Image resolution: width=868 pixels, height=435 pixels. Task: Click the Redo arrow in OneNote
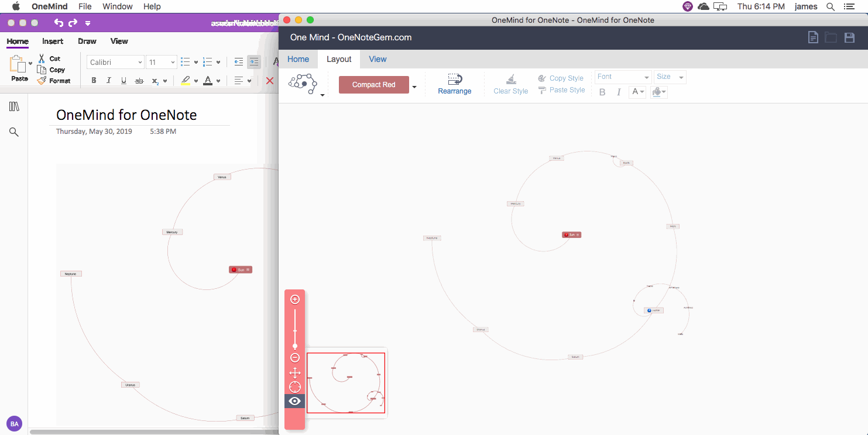tap(73, 23)
